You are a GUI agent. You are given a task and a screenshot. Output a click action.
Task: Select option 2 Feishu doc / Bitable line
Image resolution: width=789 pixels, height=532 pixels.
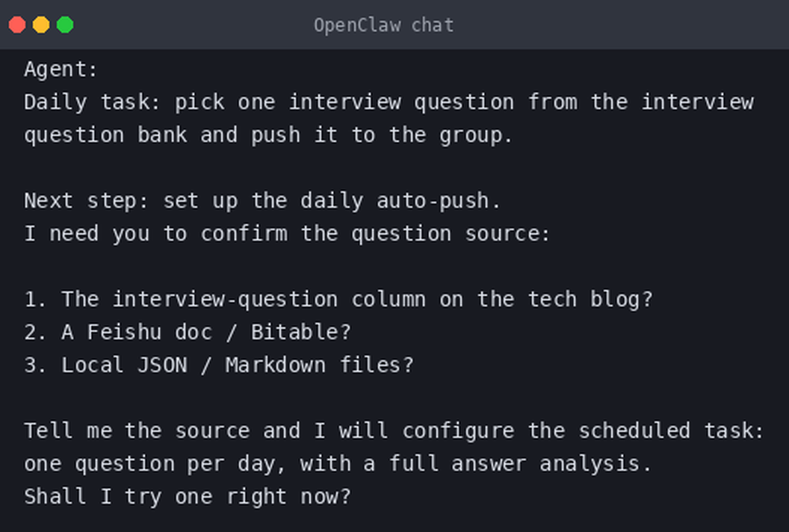click(188, 332)
